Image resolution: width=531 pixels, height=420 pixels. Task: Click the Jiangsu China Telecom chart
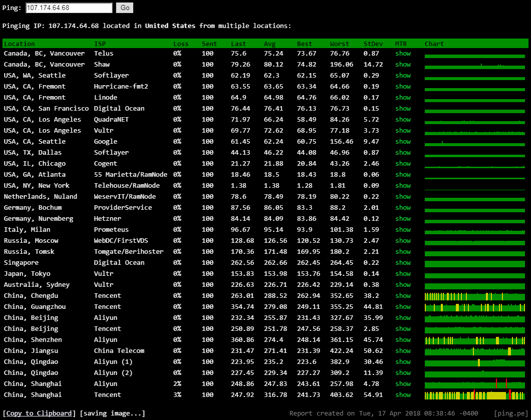474,351
